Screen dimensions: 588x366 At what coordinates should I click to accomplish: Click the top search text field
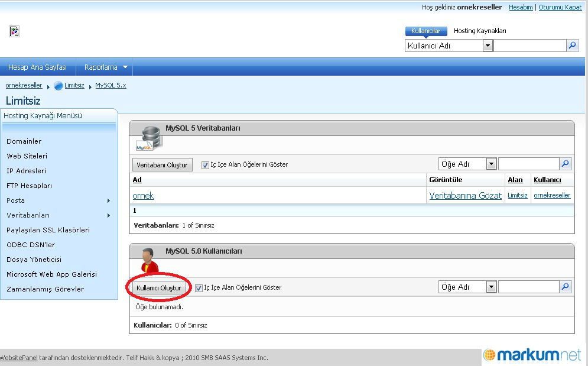530,46
